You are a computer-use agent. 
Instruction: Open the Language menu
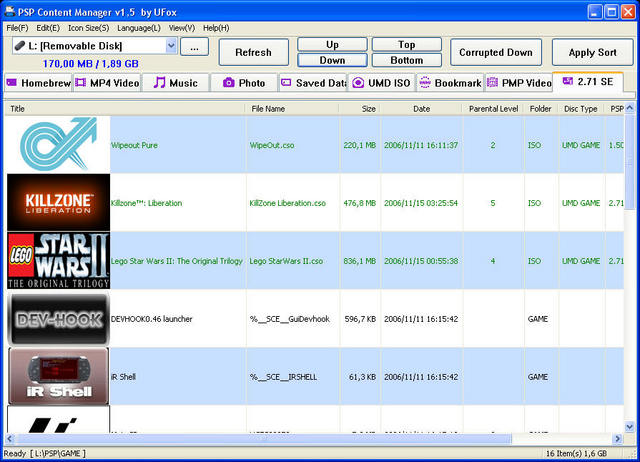pyautogui.click(x=139, y=28)
